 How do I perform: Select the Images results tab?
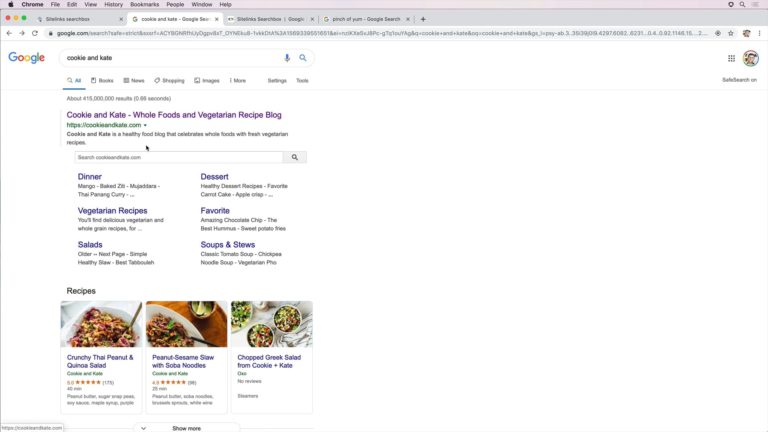click(x=207, y=80)
